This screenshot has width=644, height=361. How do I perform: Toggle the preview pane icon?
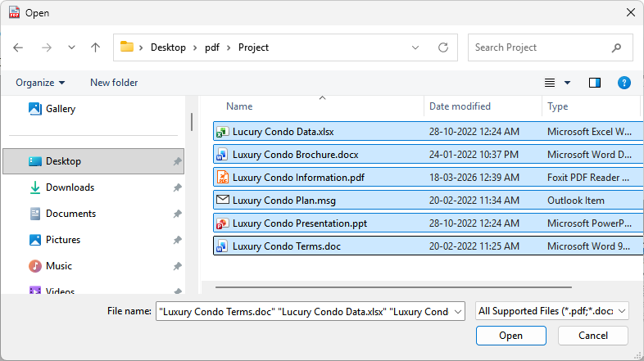tap(595, 83)
